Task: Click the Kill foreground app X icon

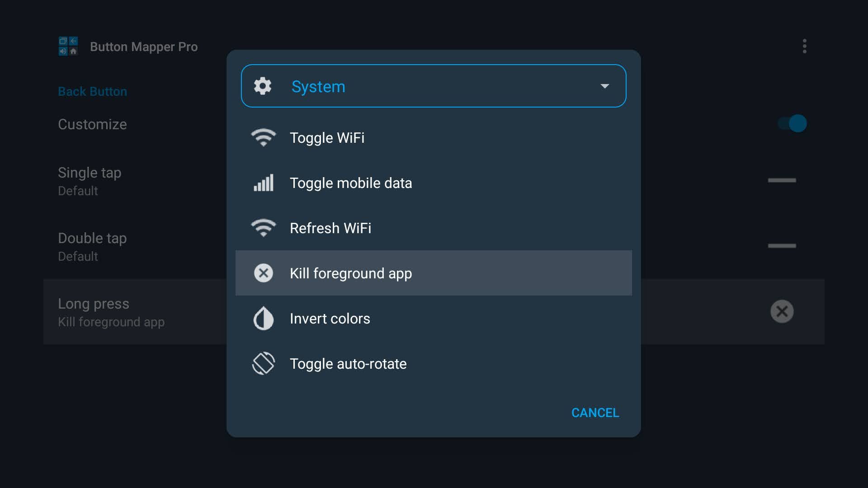Action: pos(264,273)
